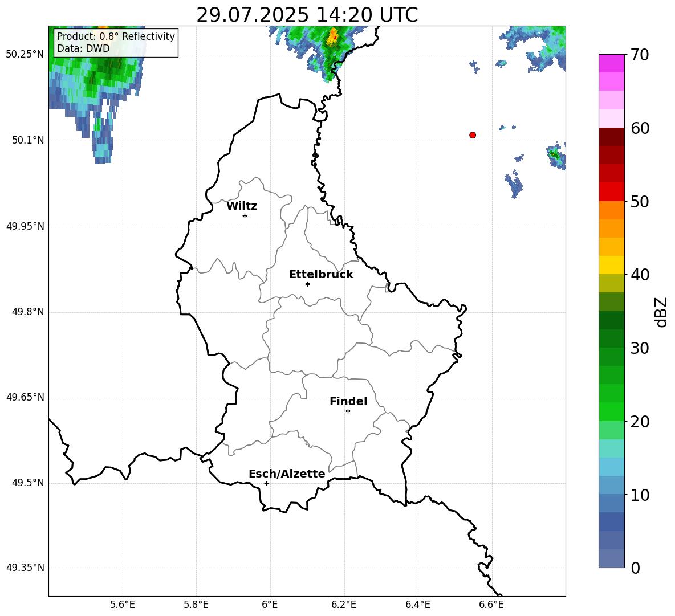The width and height of the screenshot is (675, 616).
Task: Click the 50.1°N latitude label
Action: [28, 140]
